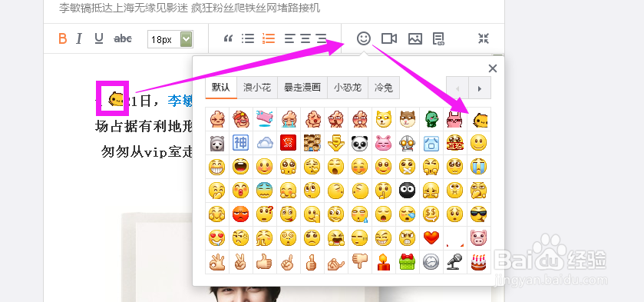Insert the pink flying pillow emoticon
The height and width of the screenshot is (302, 644).
coord(265,119)
